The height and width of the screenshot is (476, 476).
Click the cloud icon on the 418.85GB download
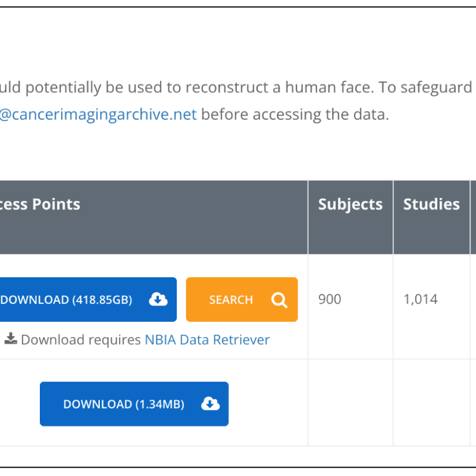(x=158, y=299)
